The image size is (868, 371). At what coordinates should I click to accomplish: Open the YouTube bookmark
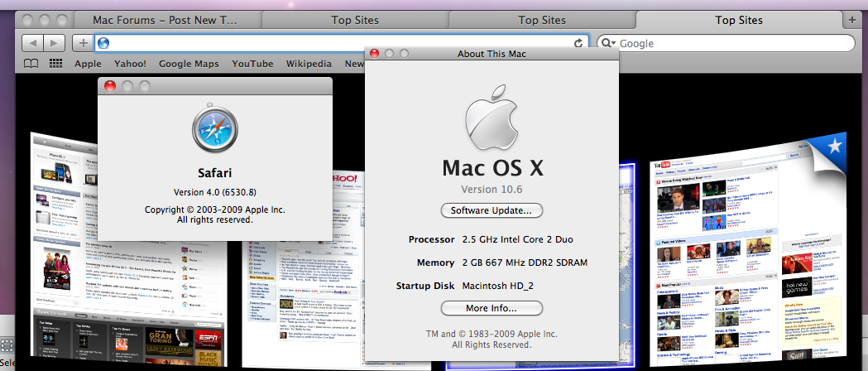(252, 64)
